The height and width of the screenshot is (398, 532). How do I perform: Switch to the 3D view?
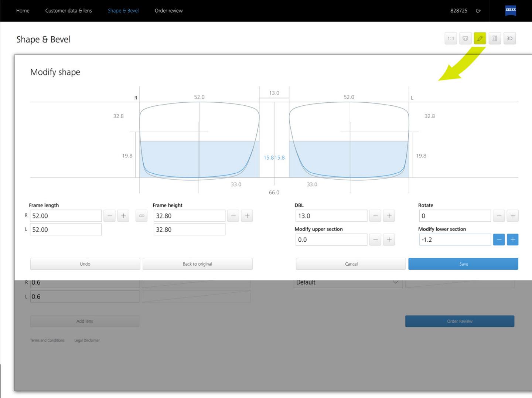(x=510, y=38)
